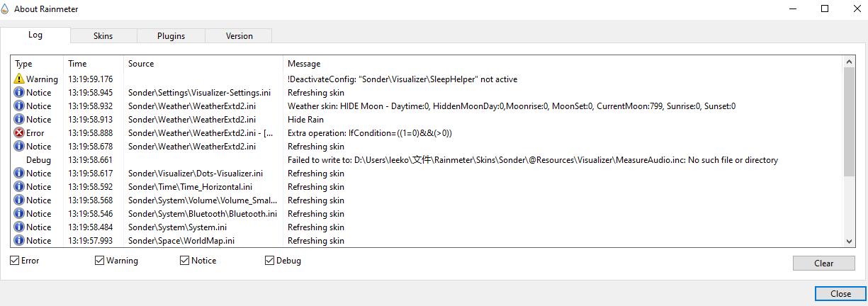Screen dimensions: 868x306
Task: Click source Sonder\Space\WorldMap.ini
Action: coord(181,241)
